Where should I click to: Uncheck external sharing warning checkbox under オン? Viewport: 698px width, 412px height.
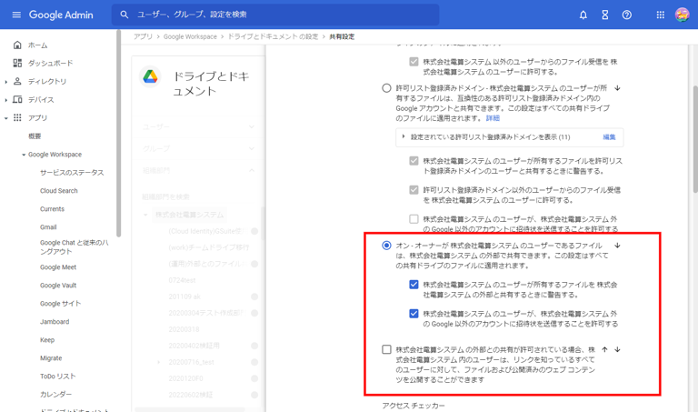pos(414,284)
